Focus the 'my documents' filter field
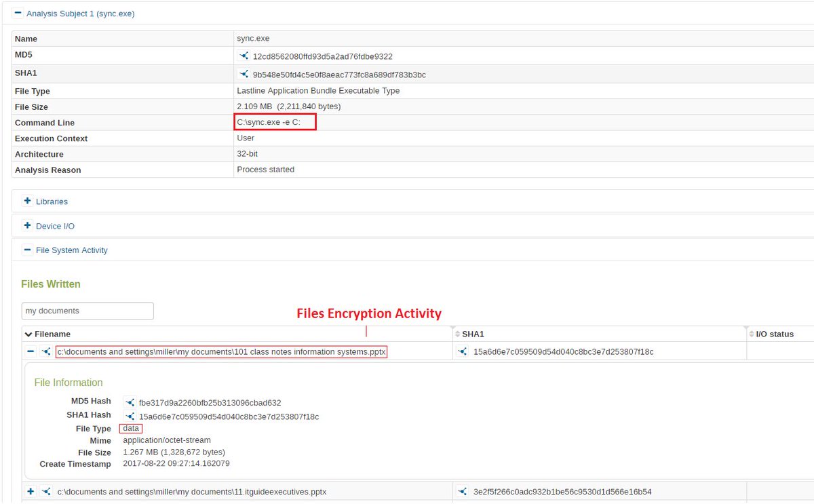 [x=88, y=311]
